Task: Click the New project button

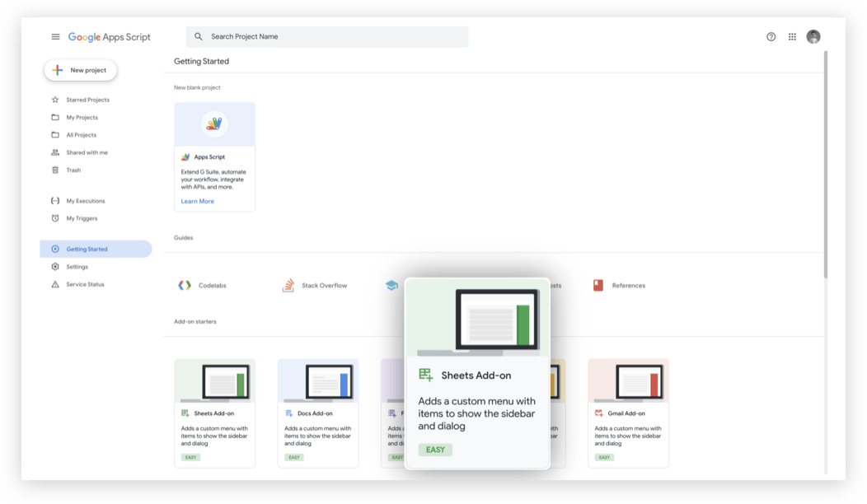Action: (80, 70)
